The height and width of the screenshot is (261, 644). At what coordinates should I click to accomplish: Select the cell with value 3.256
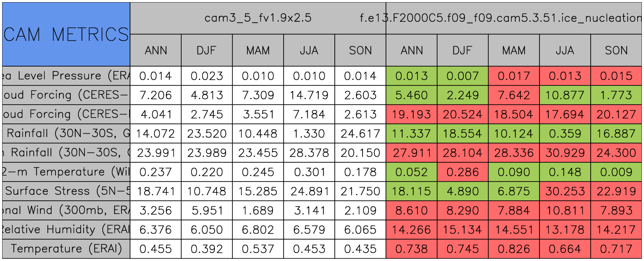click(x=156, y=211)
